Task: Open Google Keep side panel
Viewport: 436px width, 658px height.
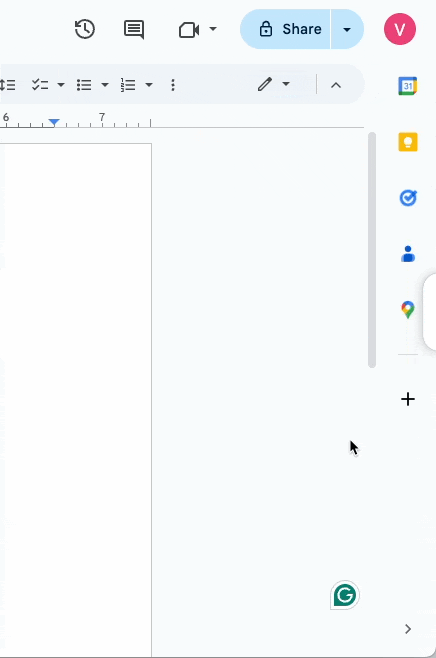Action: click(x=408, y=142)
